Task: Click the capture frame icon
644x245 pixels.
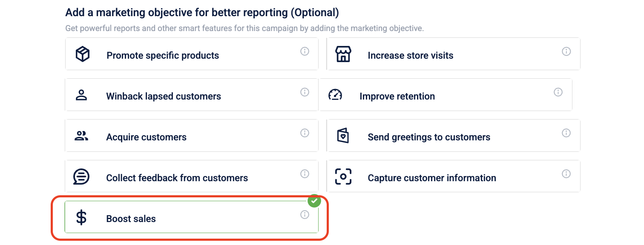Action: point(343,177)
